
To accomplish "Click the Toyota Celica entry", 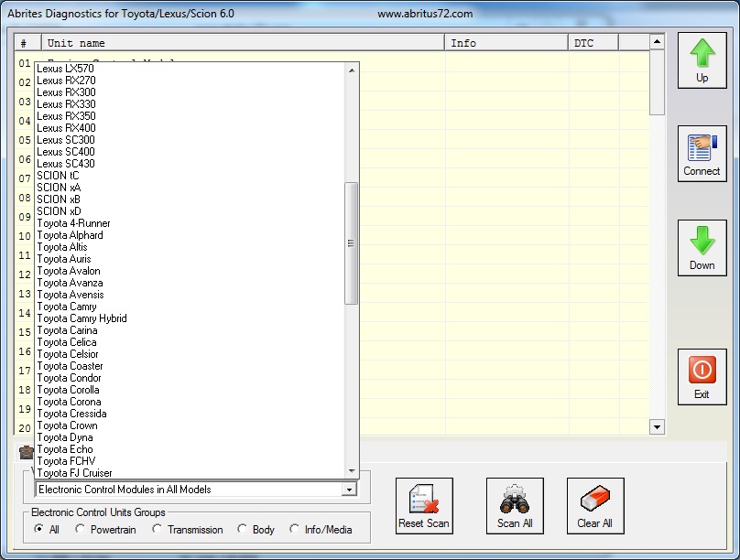I will [190, 342].
